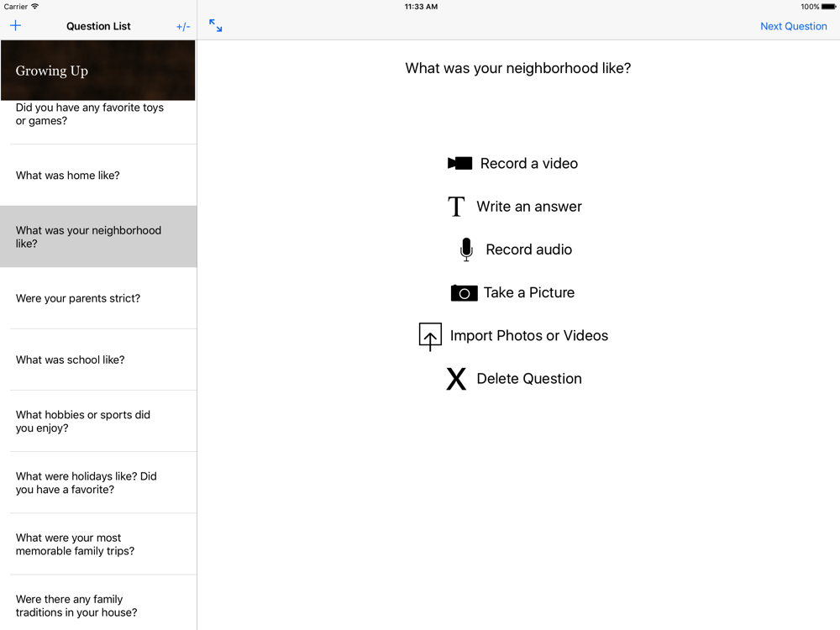Choose 'Import Photos or Videos'

[528, 335]
